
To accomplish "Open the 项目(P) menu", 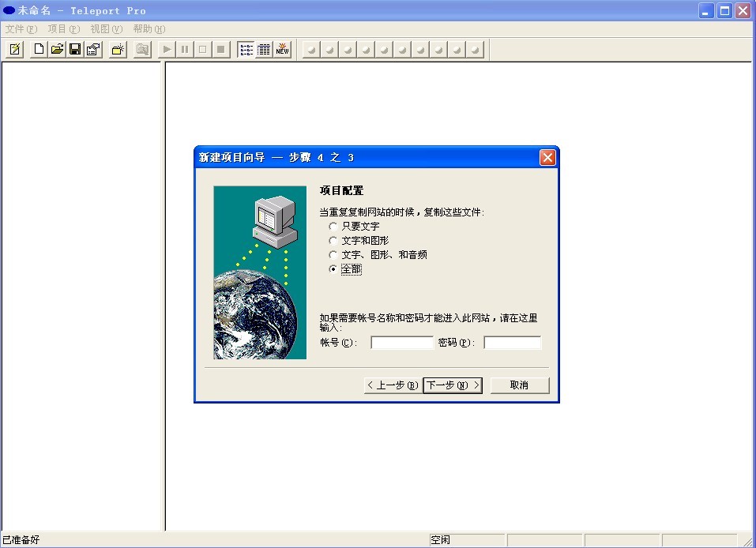I will tap(64, 29).
